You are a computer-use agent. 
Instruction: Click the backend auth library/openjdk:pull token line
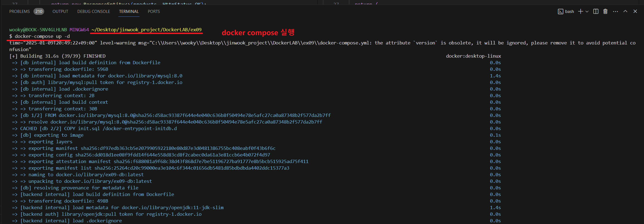[107, 214]
